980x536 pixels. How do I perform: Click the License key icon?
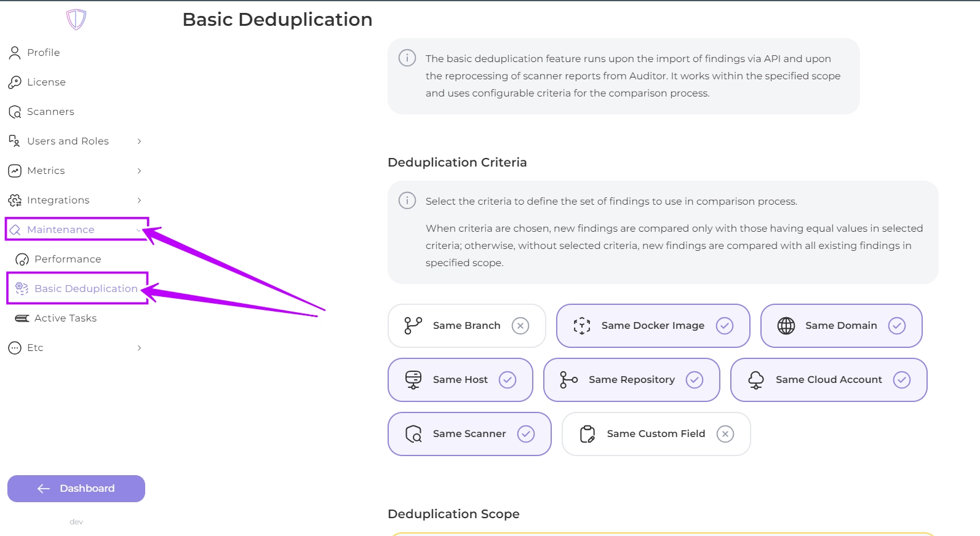click(15, 82)
